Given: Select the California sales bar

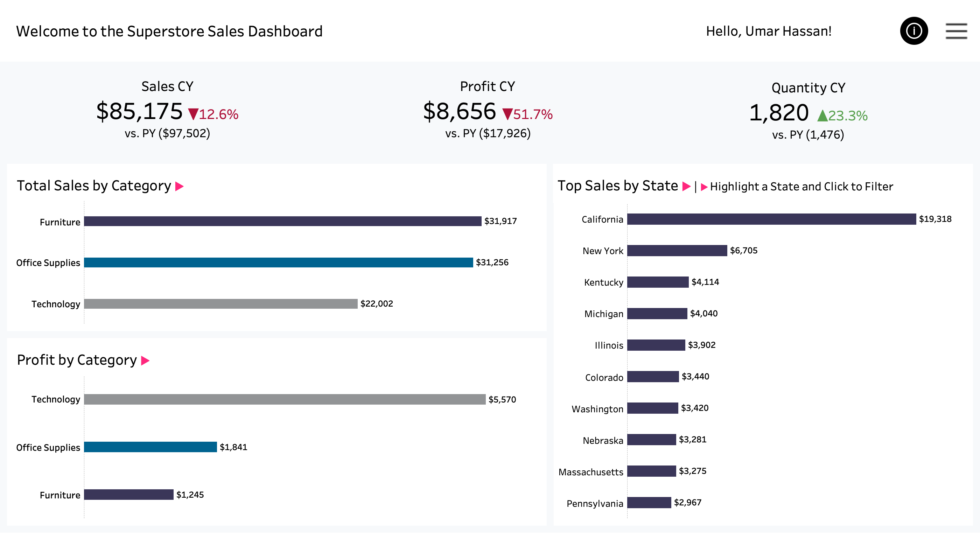Looking at the screenshot, I should pyautogui.click(x=771, y=219).
